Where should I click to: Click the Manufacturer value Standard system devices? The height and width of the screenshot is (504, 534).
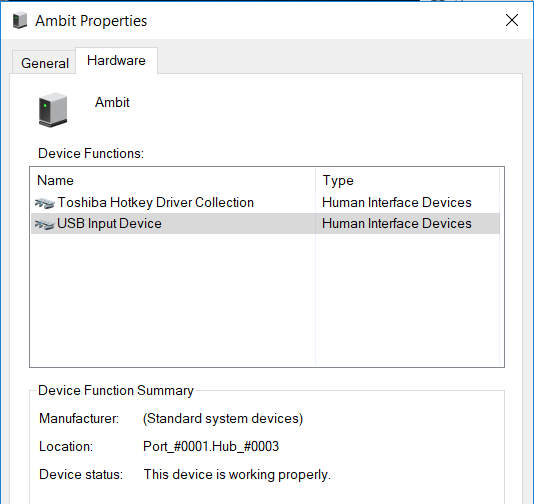(223, 418)
